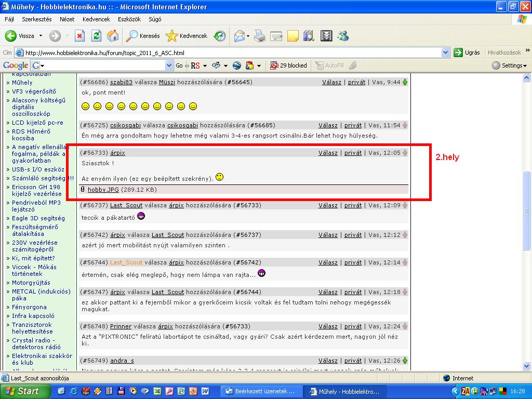Open LCD kijelző pc-re sidebar topic
This screenshot has width=532, height=399.
click(x=37, y=123)
